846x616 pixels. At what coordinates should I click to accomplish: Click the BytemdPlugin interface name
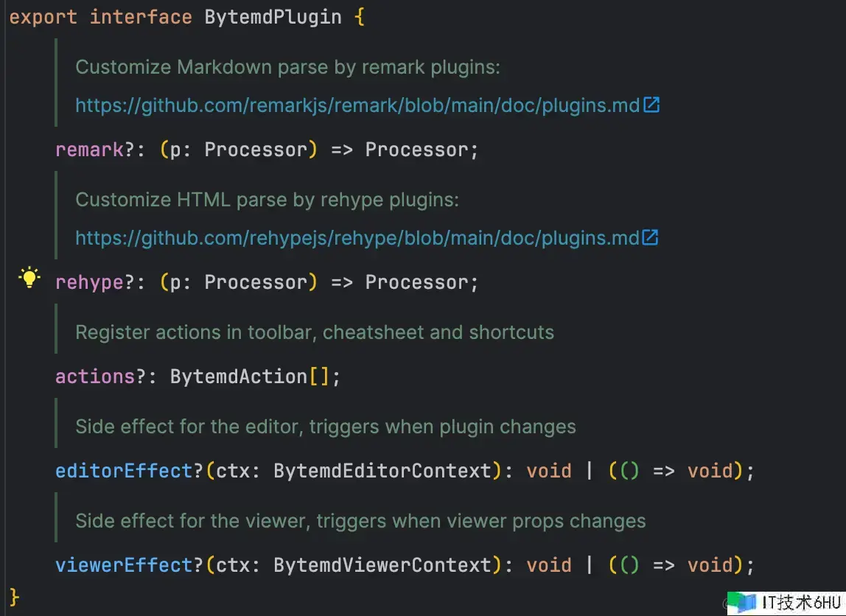(273, 17)
